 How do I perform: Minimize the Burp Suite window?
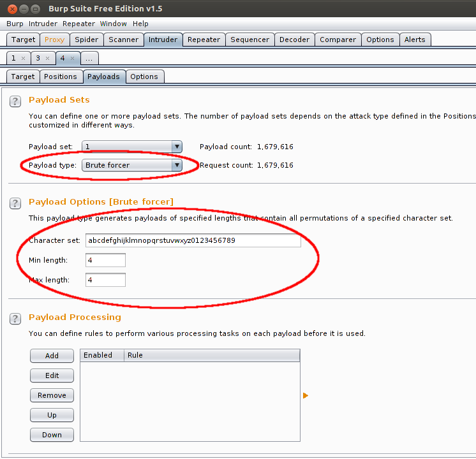pyautogui.click(x=24, y=9)
